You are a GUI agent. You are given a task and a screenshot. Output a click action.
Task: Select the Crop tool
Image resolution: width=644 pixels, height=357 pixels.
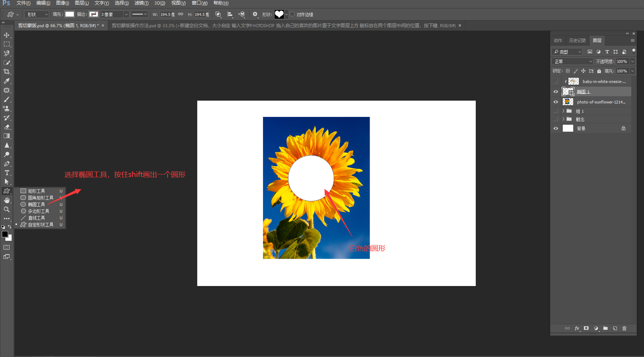[7, 72]
